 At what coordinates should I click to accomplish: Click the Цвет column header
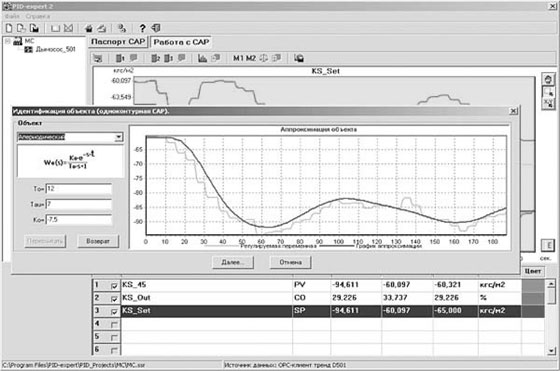click(x=532, y=271)
